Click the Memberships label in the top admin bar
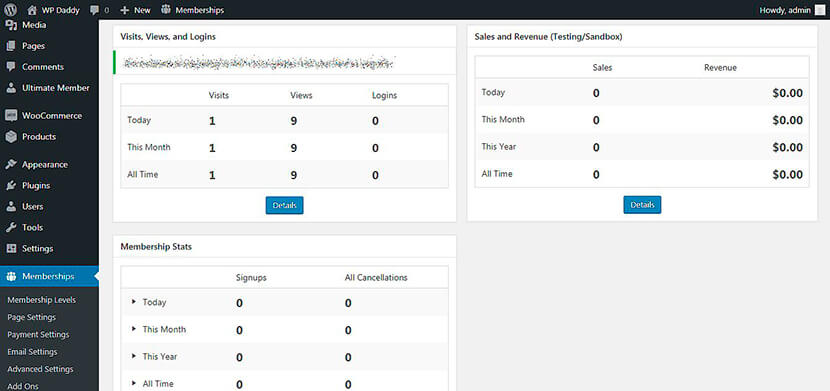830x391 pixels. (200, 10)
